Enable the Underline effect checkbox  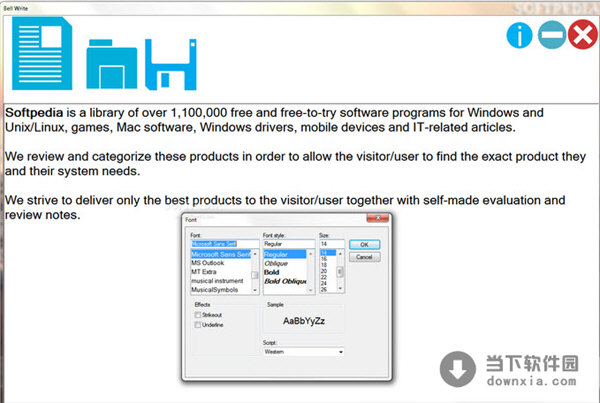click(198, 325)
